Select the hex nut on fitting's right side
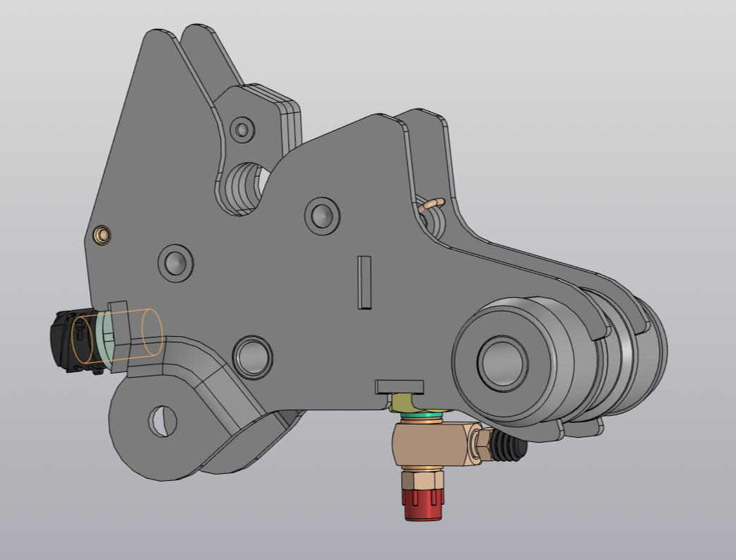736x560 pixels. (479, 445)
